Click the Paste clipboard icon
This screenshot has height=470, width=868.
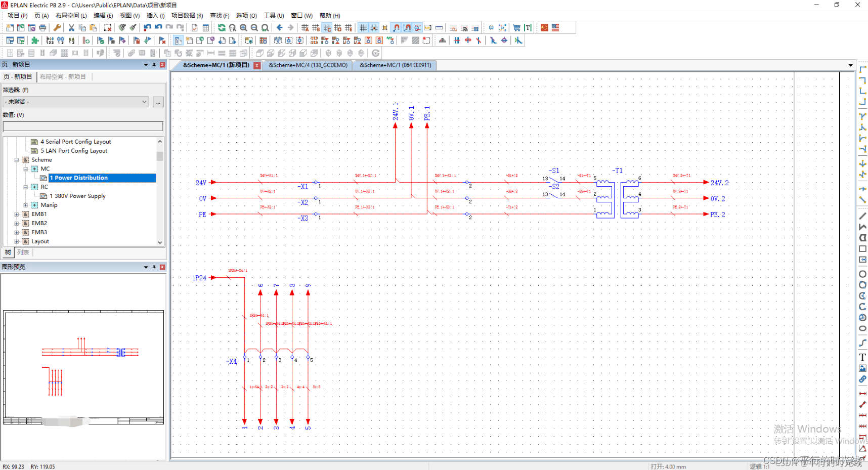[93, 28]
